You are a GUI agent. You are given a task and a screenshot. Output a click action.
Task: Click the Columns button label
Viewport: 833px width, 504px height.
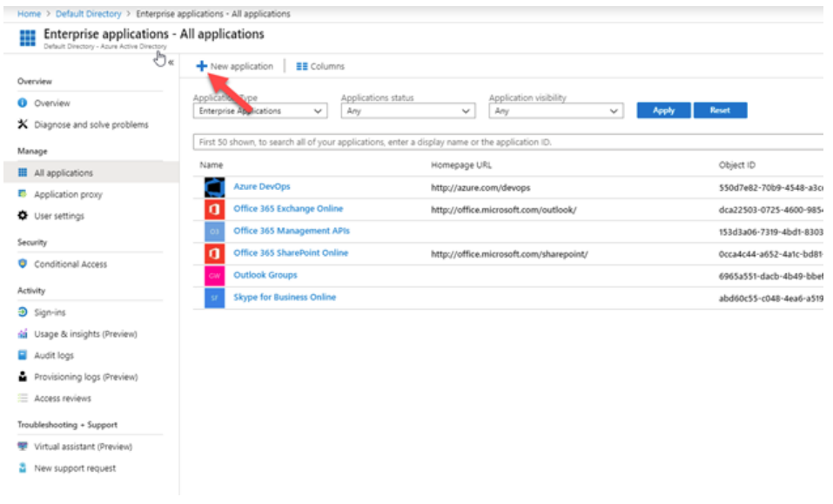(327, 66)
